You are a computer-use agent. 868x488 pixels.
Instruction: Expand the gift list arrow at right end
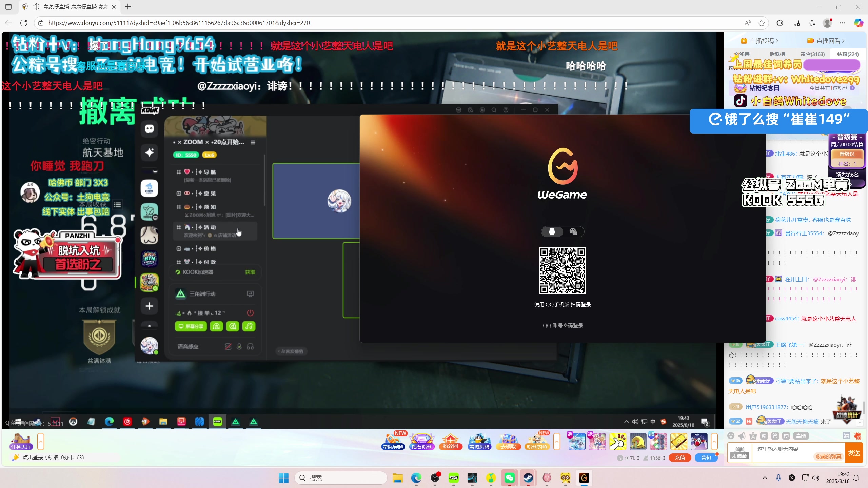714,442
